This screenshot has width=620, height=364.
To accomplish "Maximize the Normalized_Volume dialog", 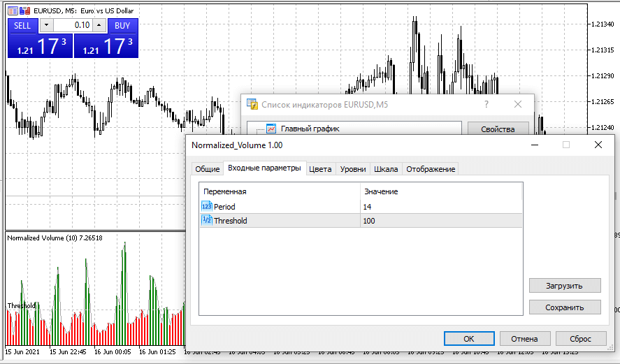I will [x=566, y=145].
